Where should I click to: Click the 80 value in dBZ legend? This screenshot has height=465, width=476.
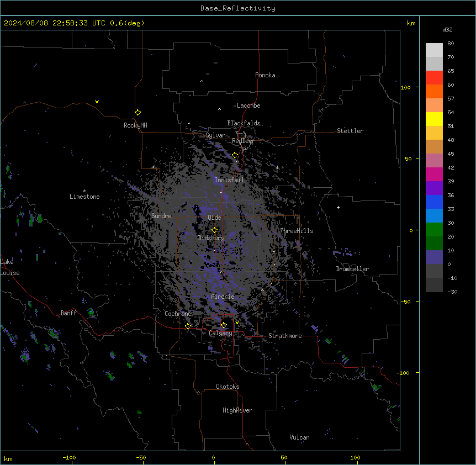451,44
